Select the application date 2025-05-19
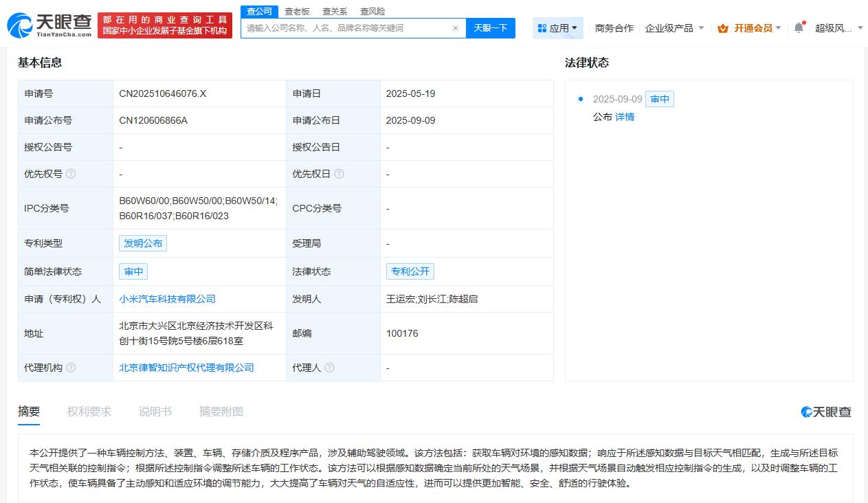The image size is (868, 503). [x=410, y=93]
